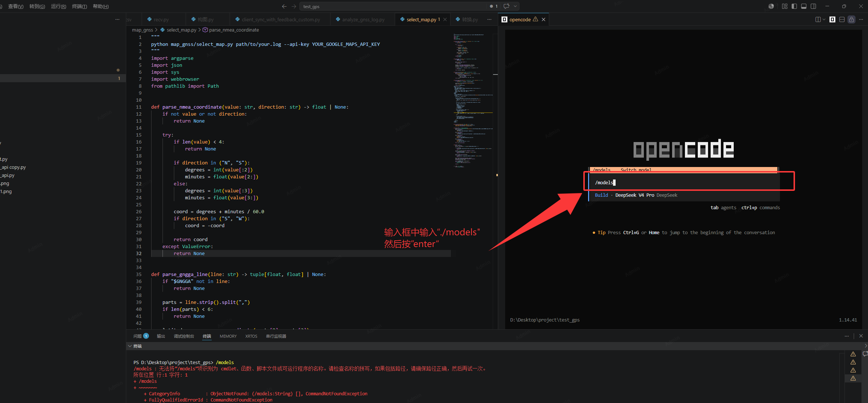Close the bottom panel
This screenshot has height=403, width=868.
tap(861, 336)
